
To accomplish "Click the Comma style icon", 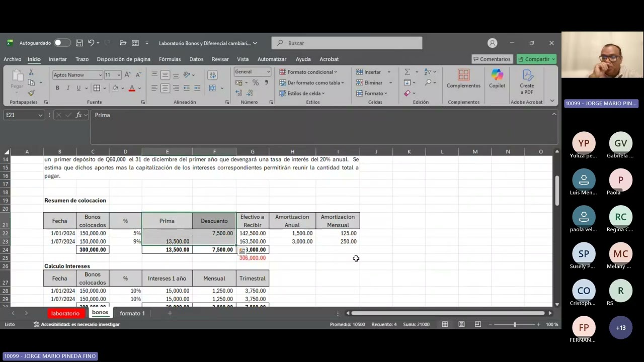I will pos(266,82).
